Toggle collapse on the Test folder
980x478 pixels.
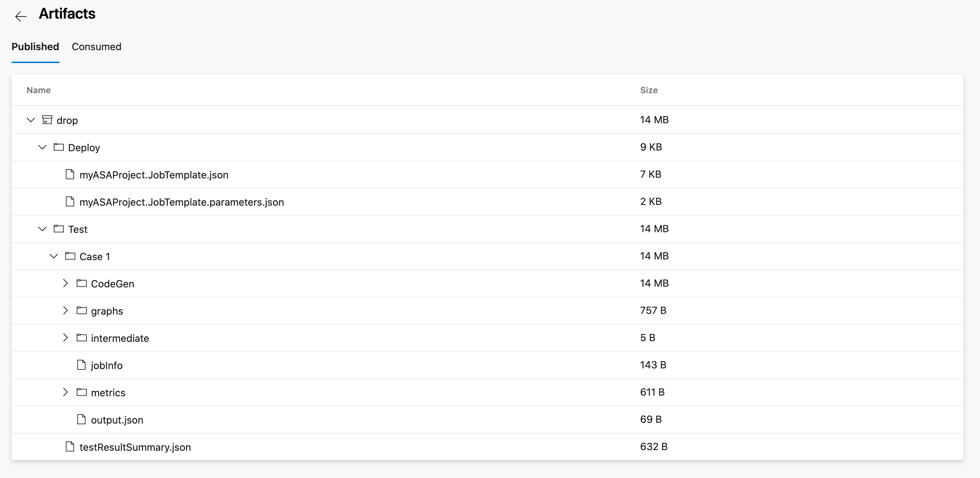click(43, 229)
